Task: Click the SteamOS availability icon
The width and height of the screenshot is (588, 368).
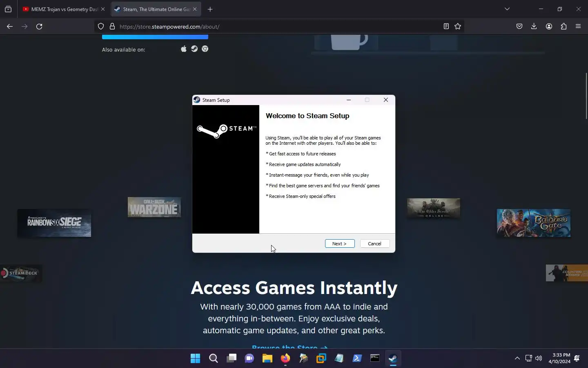Action: pos(194,49)
